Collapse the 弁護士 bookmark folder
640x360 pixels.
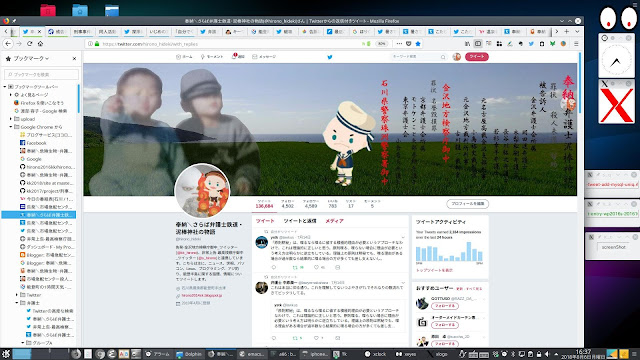point(17,303)
